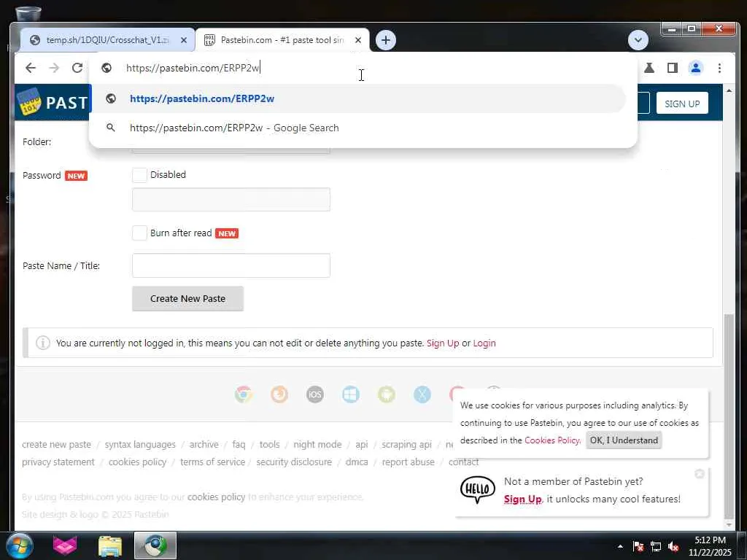
Task: Open security disclosure footer link
Action: tap(294, 462)
